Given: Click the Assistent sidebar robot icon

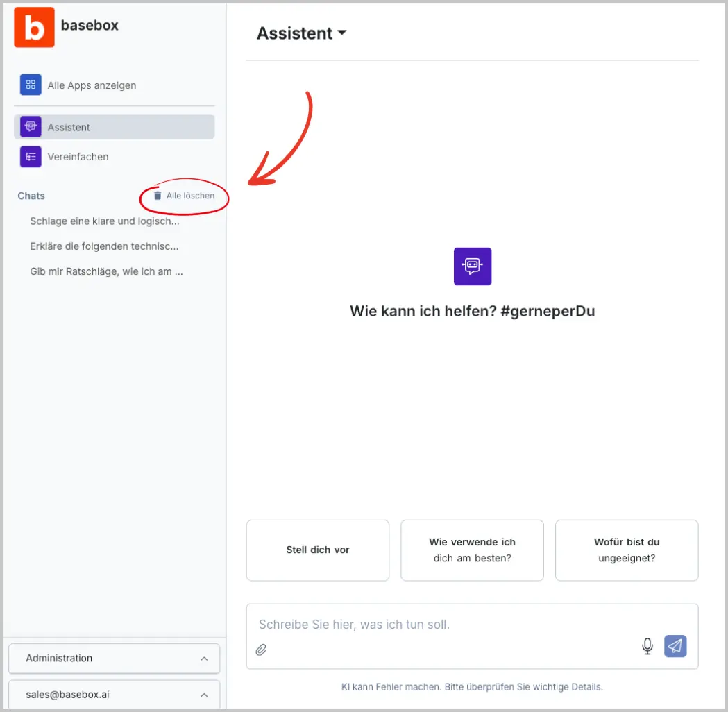Looking at the screenshot, I should click(x=31, y=127).
